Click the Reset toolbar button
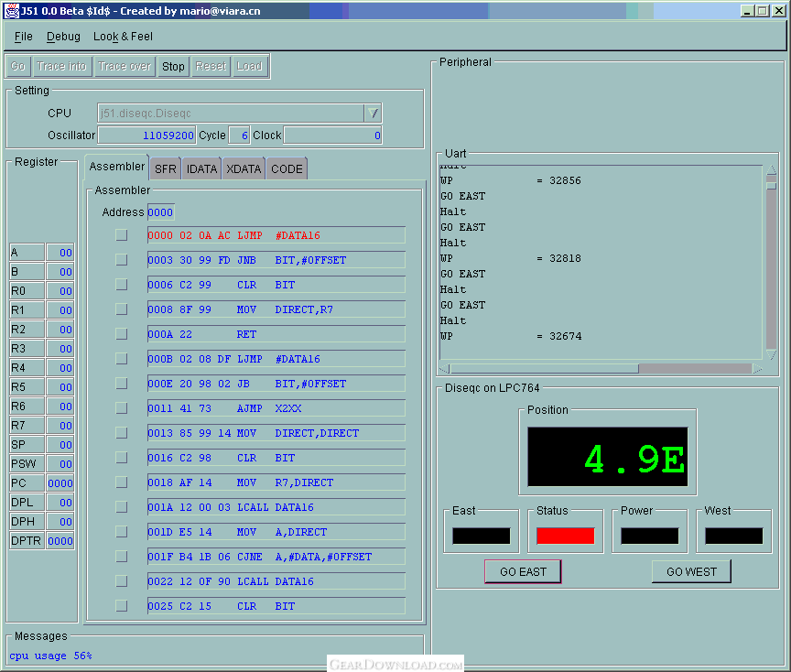The image size is (791, 672). tap(211, 67)
